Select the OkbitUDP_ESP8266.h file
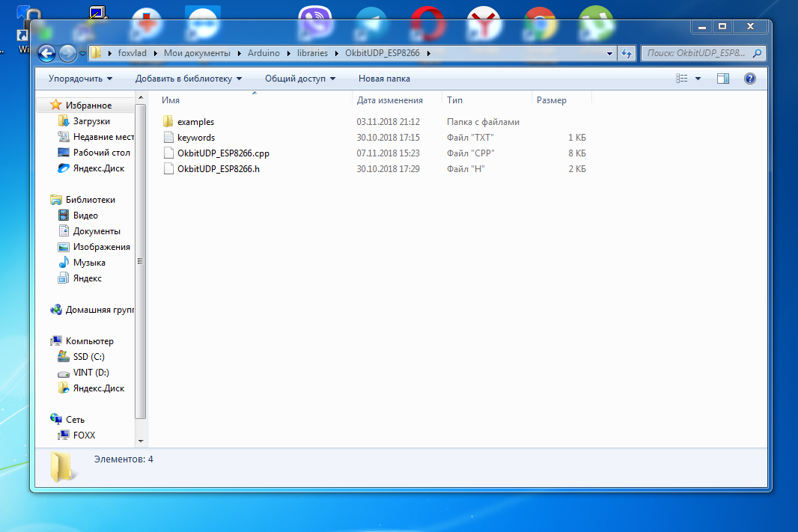Screen dimensions: 798x532 pos(218,169)
